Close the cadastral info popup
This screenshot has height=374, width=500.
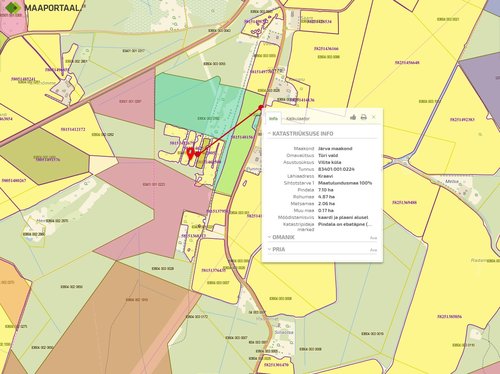point(374,117)
